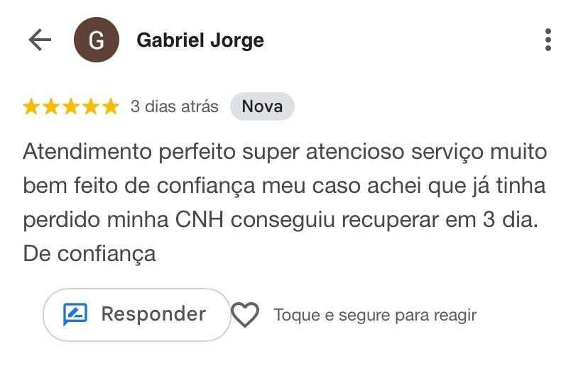Click the '3 dias atrás' timestamp
This screenshot has height=383, width=588.
174,107
